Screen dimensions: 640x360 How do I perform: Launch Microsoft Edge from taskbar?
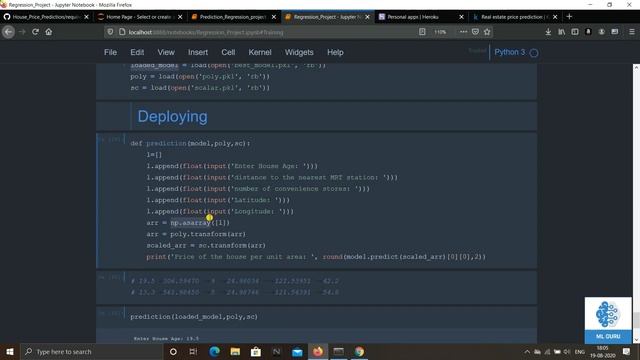pos(214,351)
